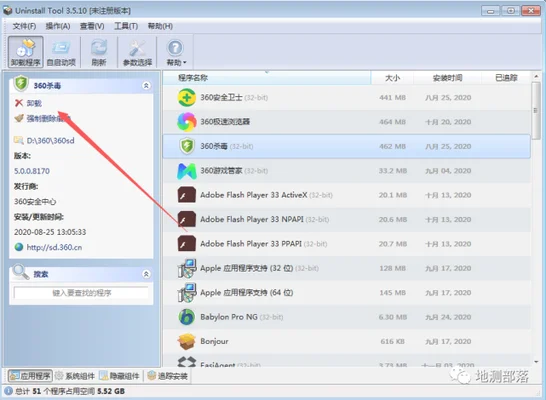546x400 pixels.
Task: Open the http://sd.360.cn website link
Action: pyautogui.click(x=48, y=247)
